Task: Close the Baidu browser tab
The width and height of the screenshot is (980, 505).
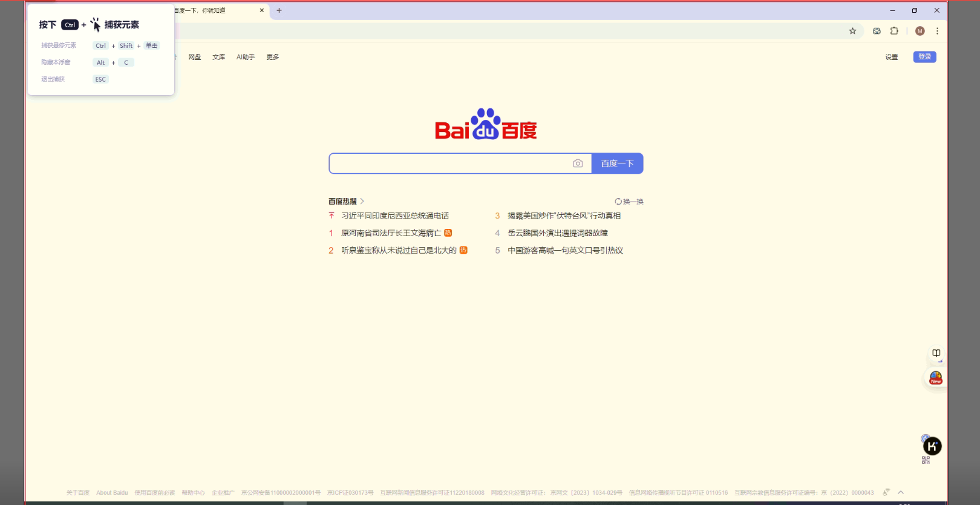Action: pos(262,10)
